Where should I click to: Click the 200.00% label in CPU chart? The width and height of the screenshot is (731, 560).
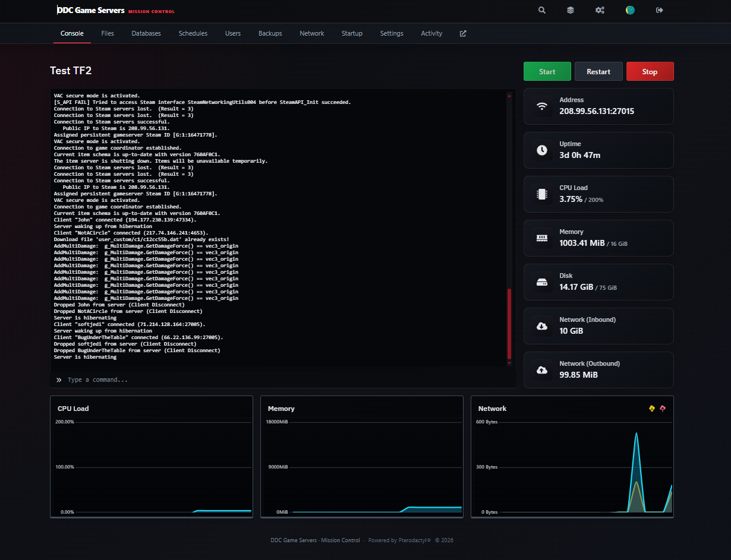click(x=65, y=422)
